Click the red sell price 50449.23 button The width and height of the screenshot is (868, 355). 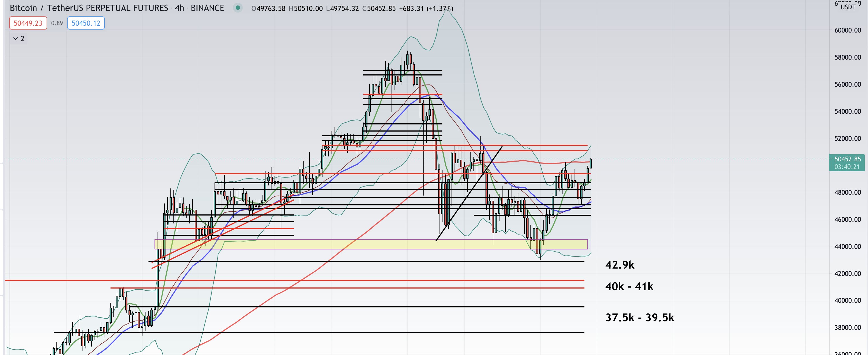pyautogui.click(x=28, y=23)
